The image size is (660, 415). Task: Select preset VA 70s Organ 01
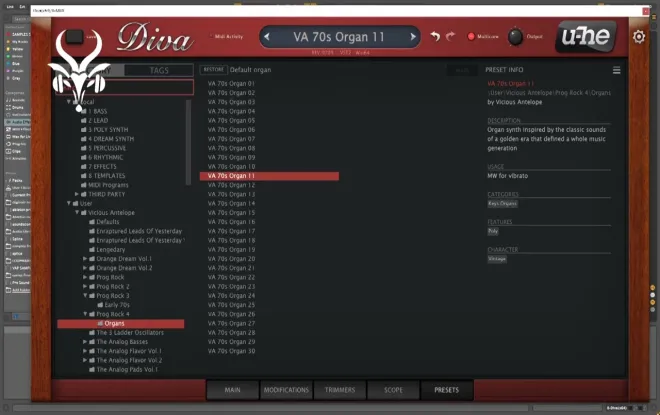pyautogui.click(x=231, y=83)
